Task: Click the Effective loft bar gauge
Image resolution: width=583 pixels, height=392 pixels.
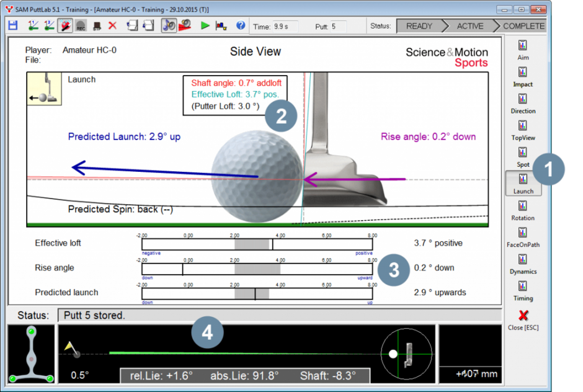Action: pos(257,244)
